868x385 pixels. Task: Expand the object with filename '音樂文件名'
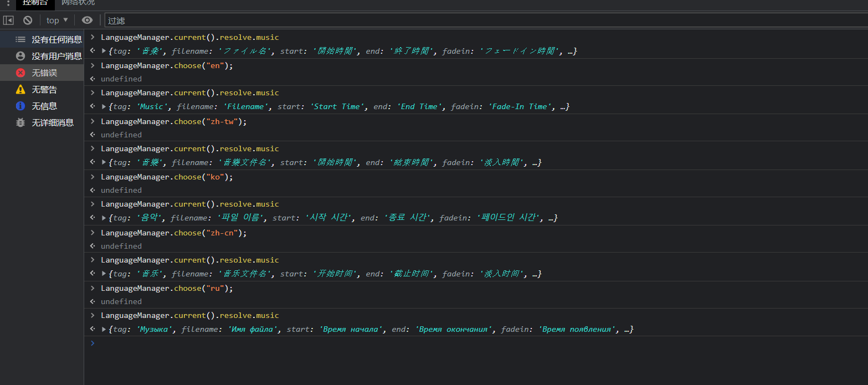(104, 162)
